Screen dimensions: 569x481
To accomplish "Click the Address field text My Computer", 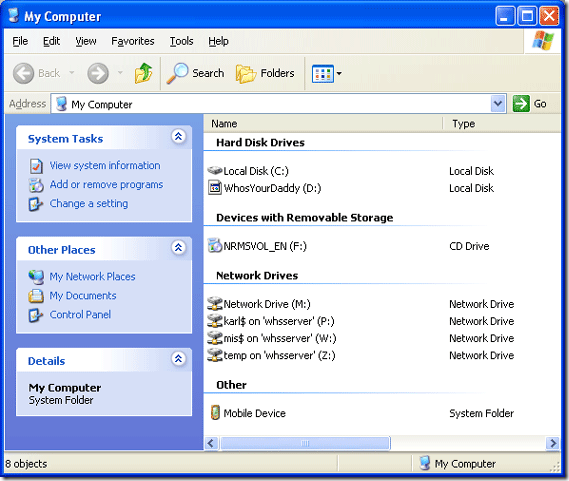I will pyautogui.click(x=102, y=105).
